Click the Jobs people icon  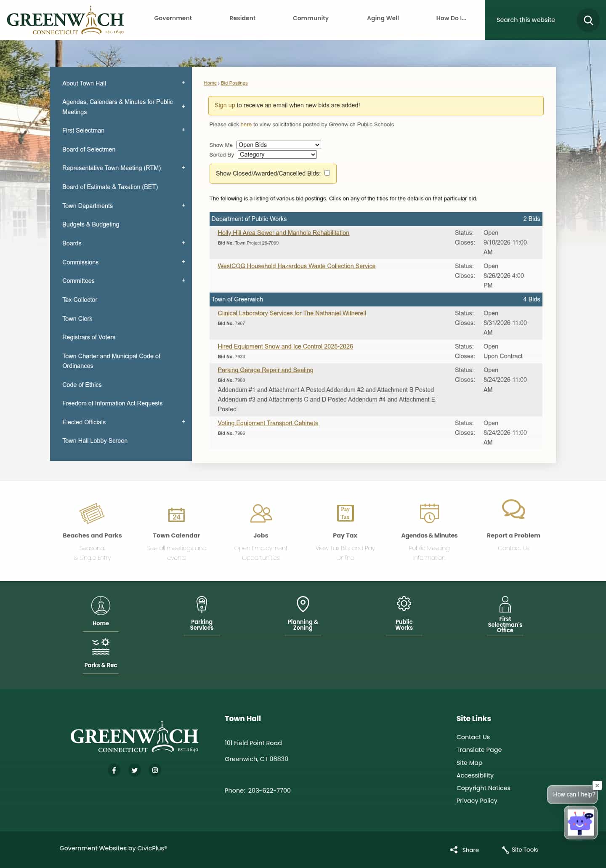pos(261,513)
